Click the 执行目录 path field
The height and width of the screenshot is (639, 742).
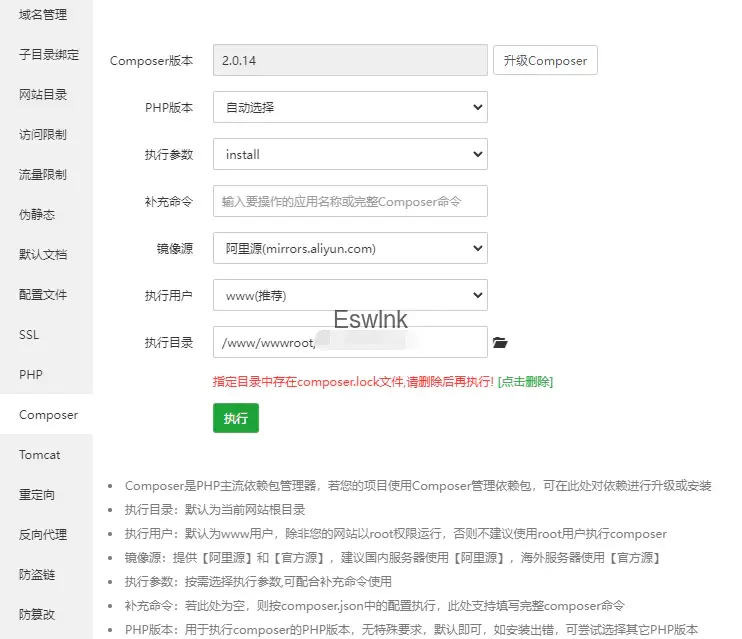click(x=349, y=343)
